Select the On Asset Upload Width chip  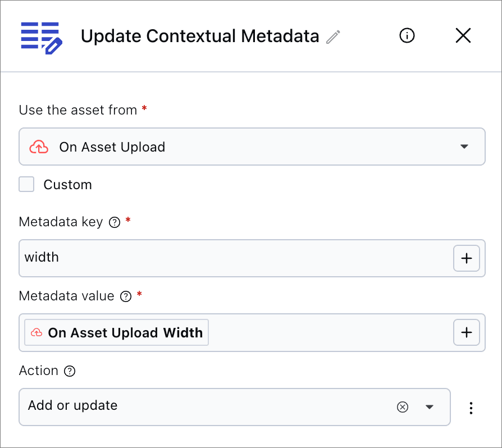[x=117, y=332]
